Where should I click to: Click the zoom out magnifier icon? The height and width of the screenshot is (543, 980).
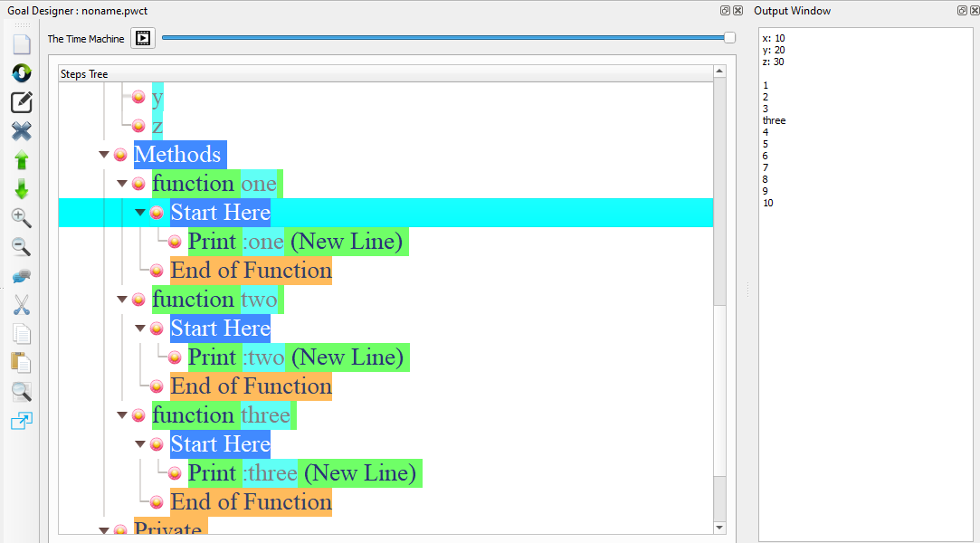pos(22,247)
